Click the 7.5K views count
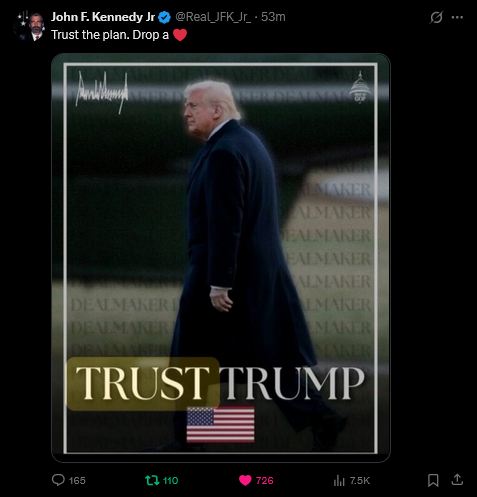Screen dimensions: 477x497 [x=360, y=480]
